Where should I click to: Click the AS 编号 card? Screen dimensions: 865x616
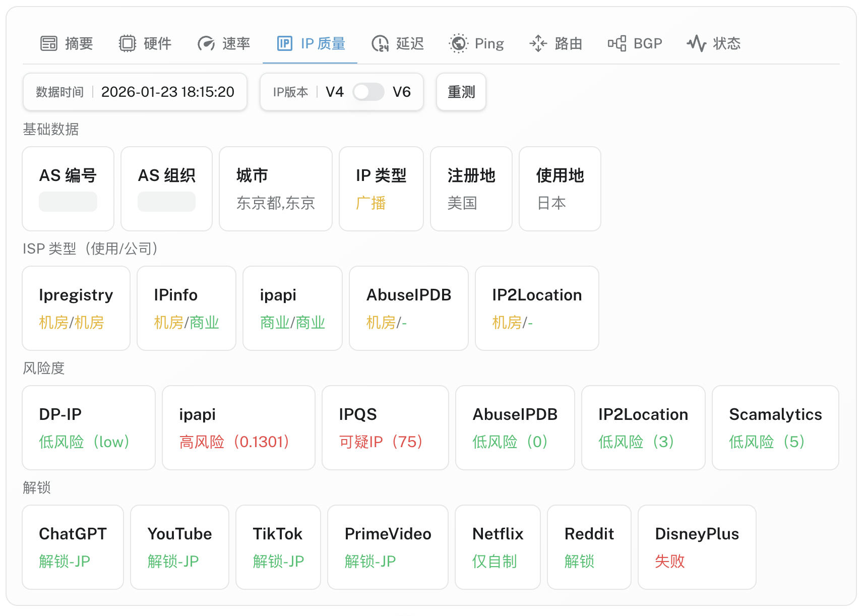click(x=68, y=189)
